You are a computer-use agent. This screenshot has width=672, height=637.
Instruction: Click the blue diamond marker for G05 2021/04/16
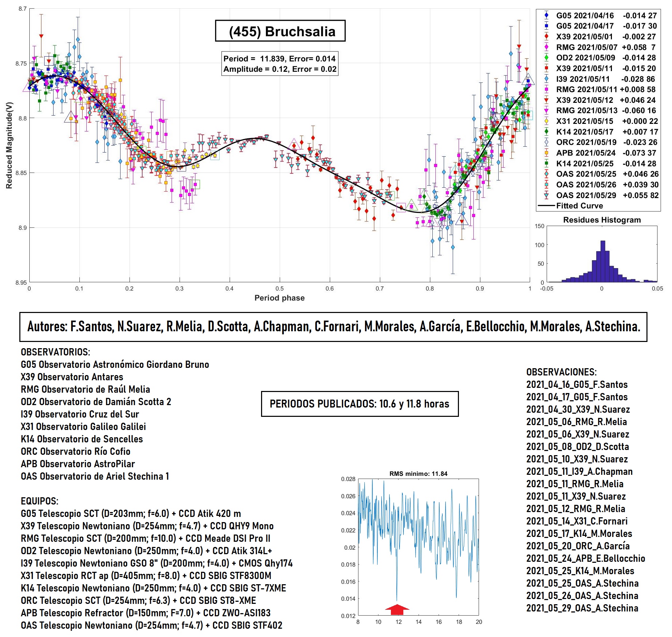pos(546,15)
